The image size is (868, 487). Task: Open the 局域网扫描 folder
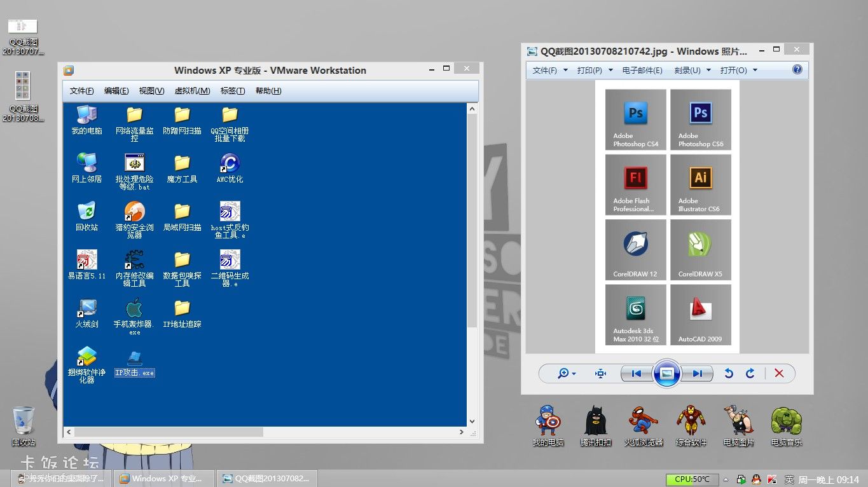(182, 217)
